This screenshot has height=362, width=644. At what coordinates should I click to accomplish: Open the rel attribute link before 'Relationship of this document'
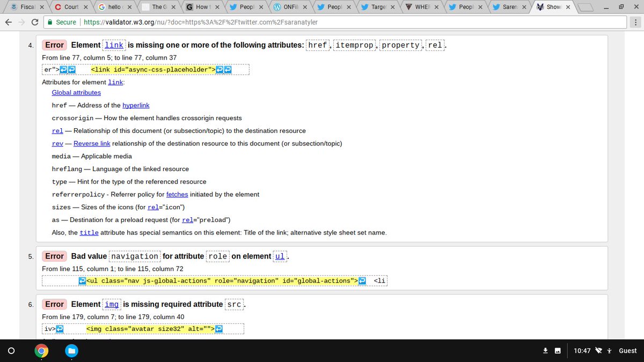57,131
